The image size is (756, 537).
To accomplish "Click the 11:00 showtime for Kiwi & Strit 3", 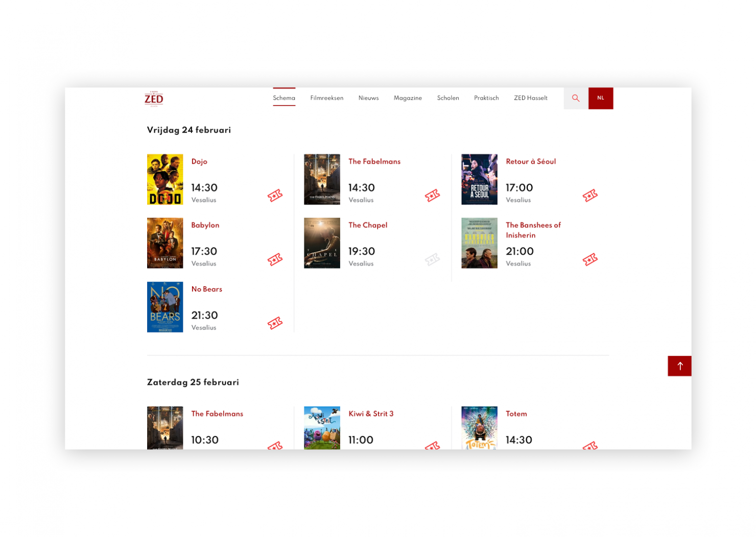I will pyautogui.click(x=361, y=440).
